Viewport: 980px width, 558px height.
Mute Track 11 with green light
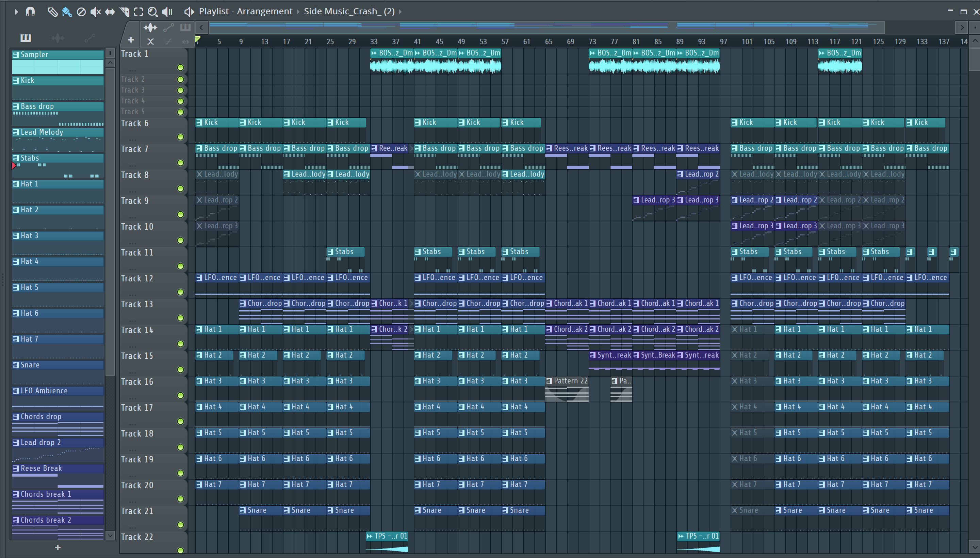pyautogui.click(x=180, y=266)
